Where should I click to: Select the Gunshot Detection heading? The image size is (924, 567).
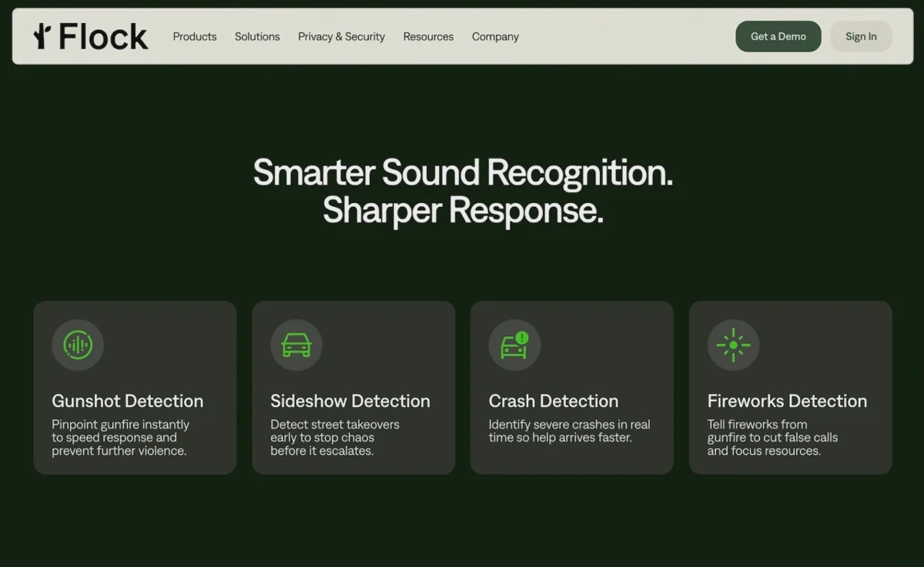(x=128, y=401)
